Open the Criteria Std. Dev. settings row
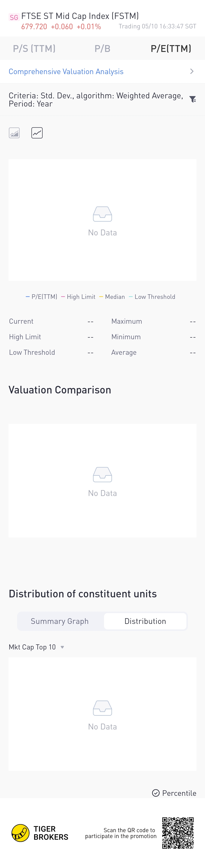 96,100
